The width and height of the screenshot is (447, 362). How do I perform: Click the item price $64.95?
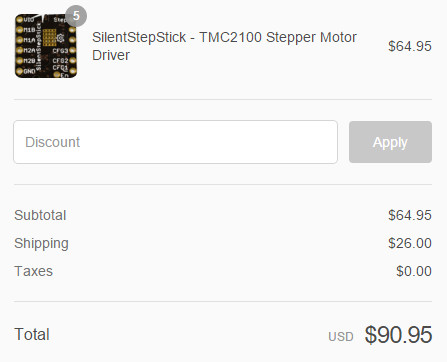click(x=410, y=46)
